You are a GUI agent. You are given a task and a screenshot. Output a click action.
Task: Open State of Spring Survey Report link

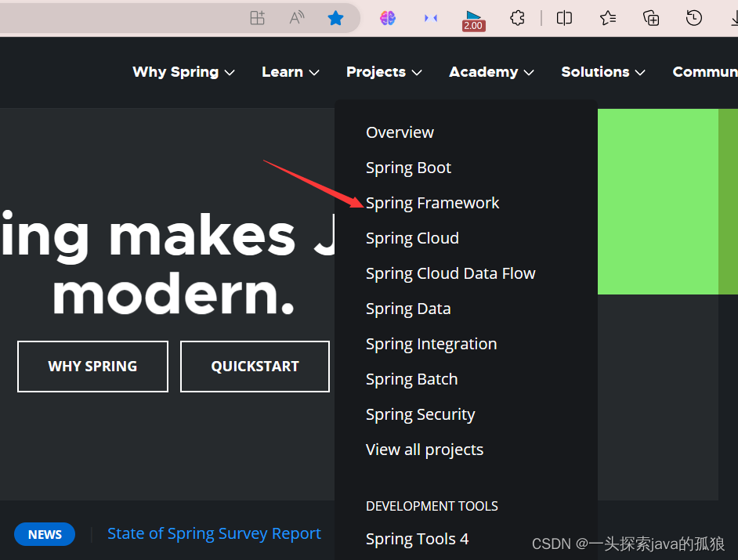(x=214, y=534)
